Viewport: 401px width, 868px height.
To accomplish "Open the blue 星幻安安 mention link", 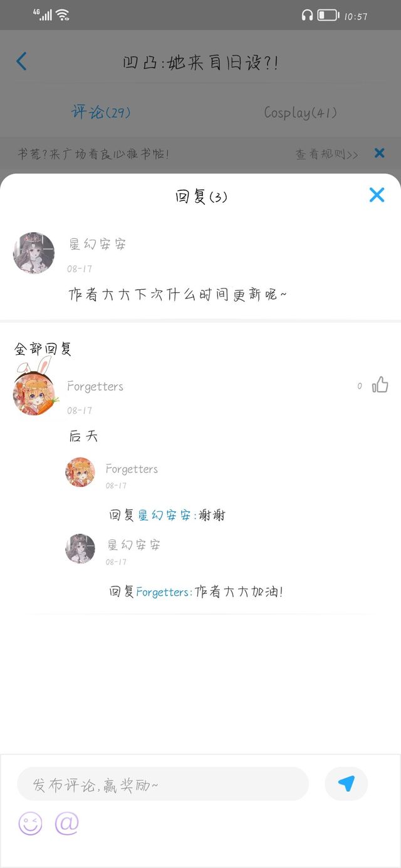I will click(165, 516).
